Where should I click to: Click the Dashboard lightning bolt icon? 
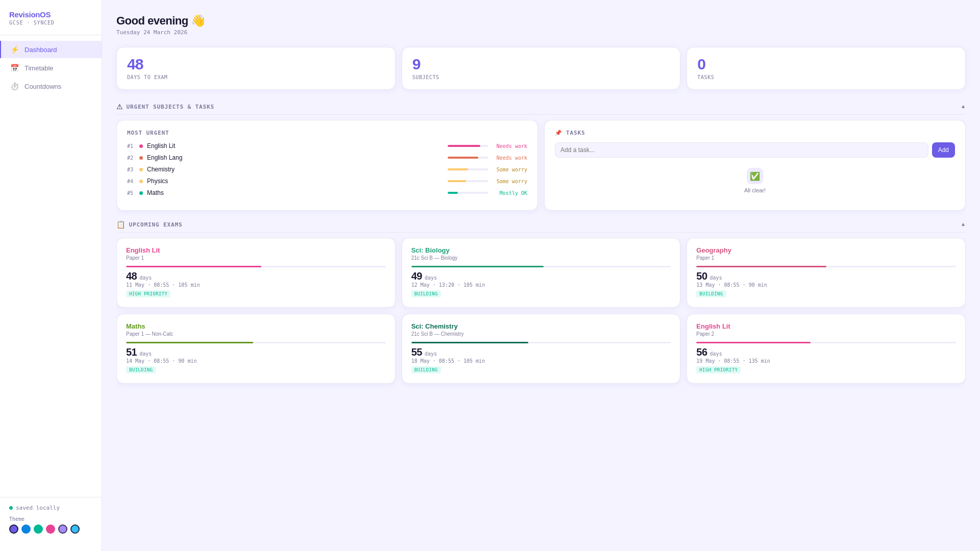(15, 49)
